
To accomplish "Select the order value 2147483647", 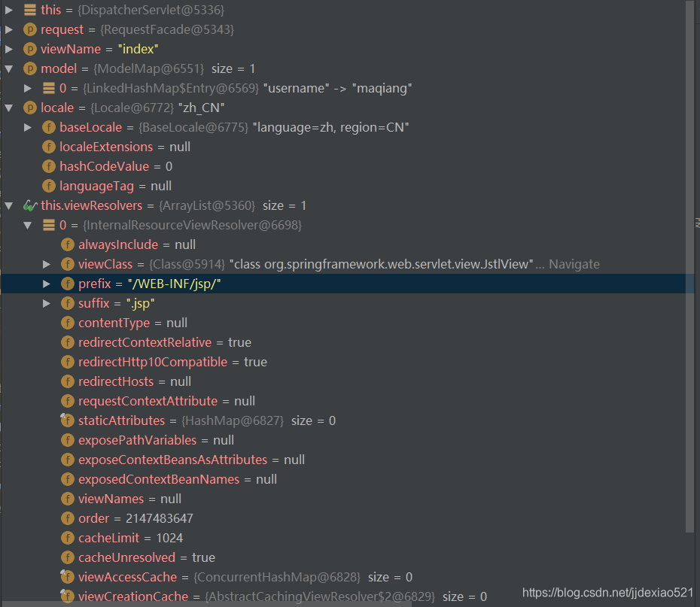I will pyautogui.click(x=160, y=518).
